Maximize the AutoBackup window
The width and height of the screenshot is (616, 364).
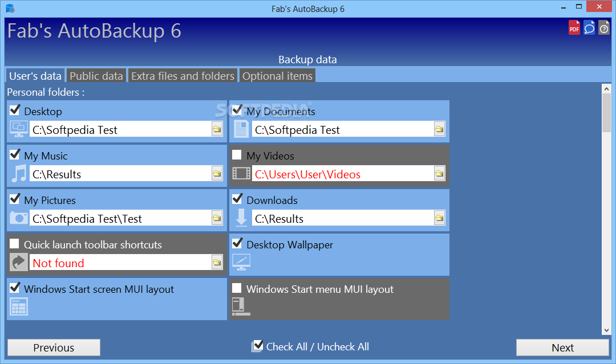click(579, 7)
